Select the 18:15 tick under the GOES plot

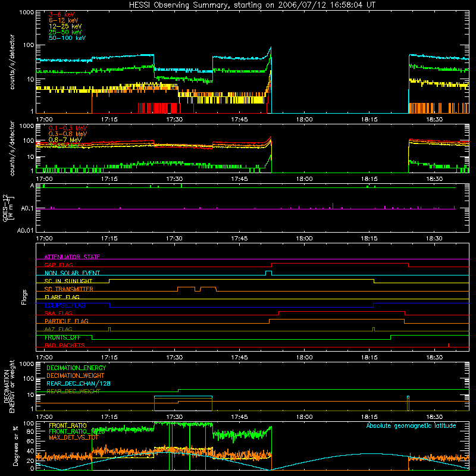(x=369, y=239)
